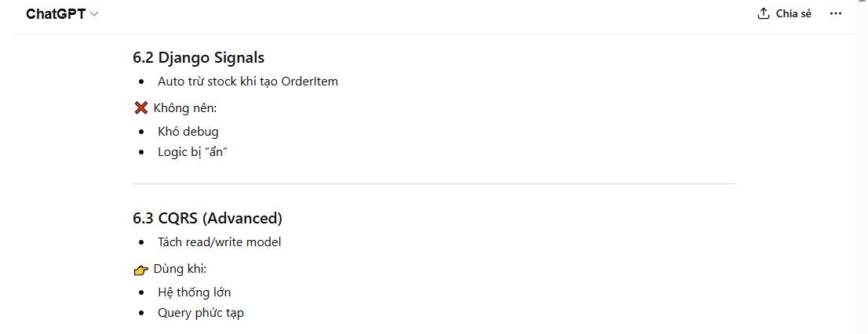Click the "Dùng khi:" label text
This screenshot has width=868, height=334.
180,269
